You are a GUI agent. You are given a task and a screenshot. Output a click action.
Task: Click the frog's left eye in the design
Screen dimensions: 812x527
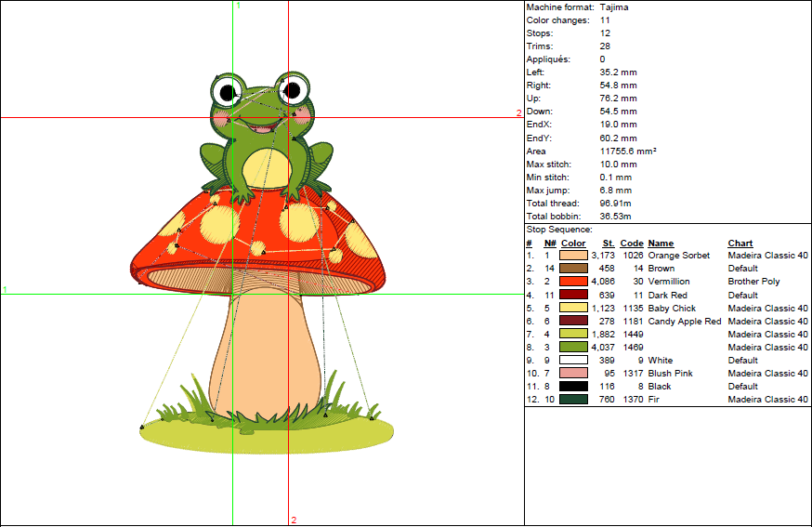[229, 92]
